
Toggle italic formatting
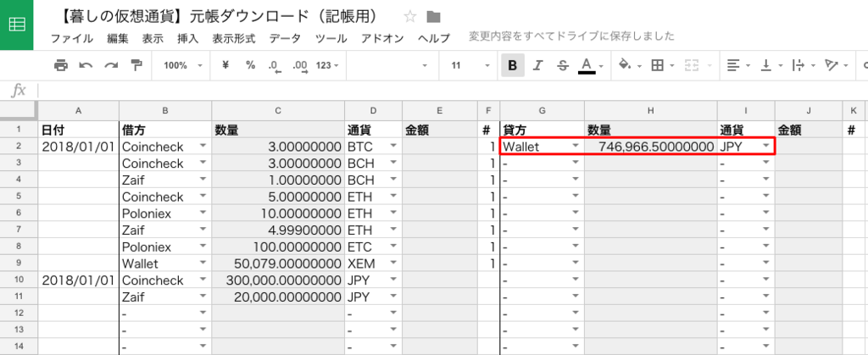[x=537, y=65]
